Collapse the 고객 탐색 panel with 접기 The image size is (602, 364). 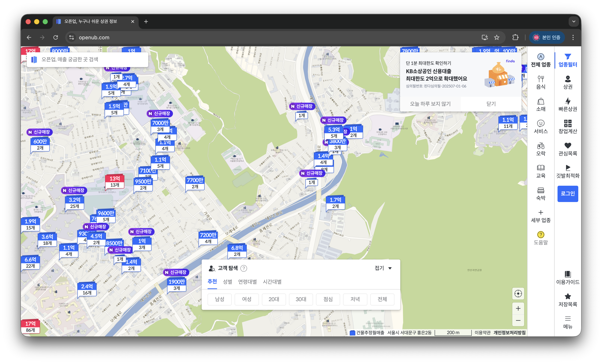tap(383, 268)
